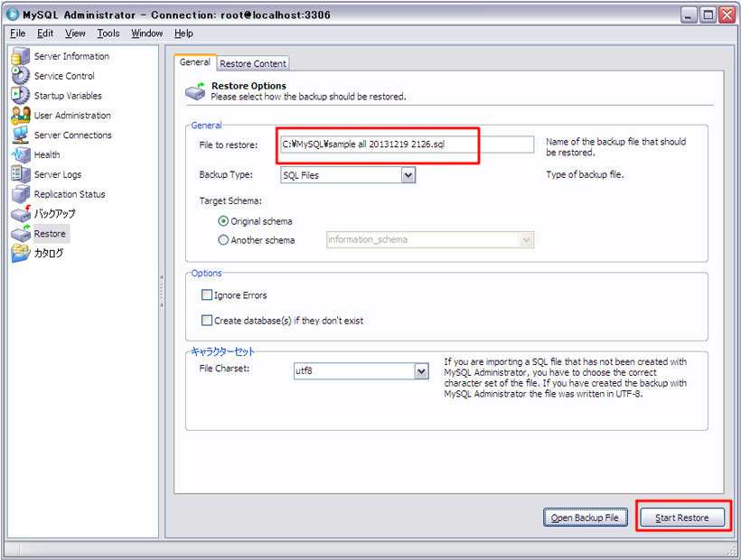Click the Startup Variables icon
This screenshot has height=560, width=741.
click(x=20, y=96)
